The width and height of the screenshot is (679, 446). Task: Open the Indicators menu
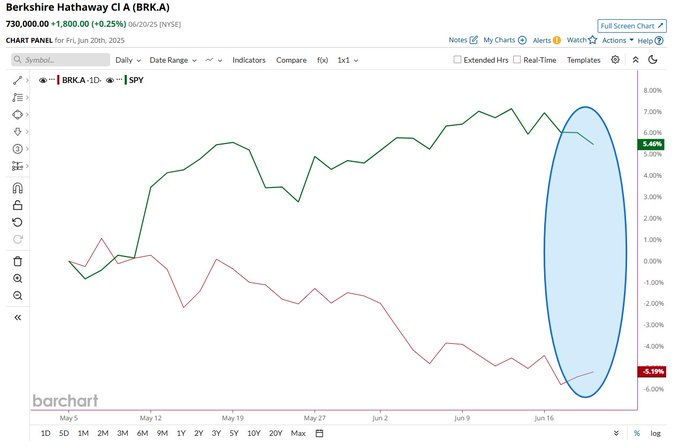point(249,60)
